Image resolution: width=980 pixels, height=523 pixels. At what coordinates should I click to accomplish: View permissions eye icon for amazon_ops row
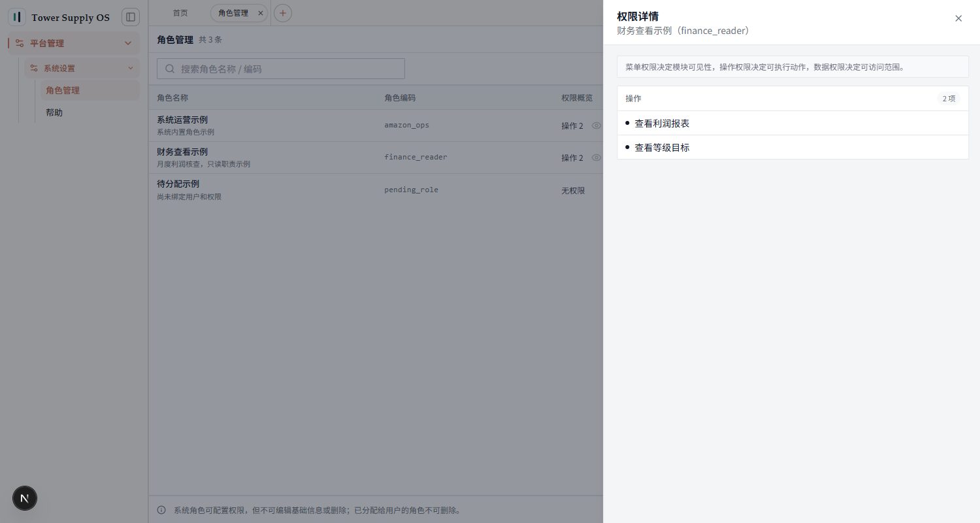coord(596,126)
